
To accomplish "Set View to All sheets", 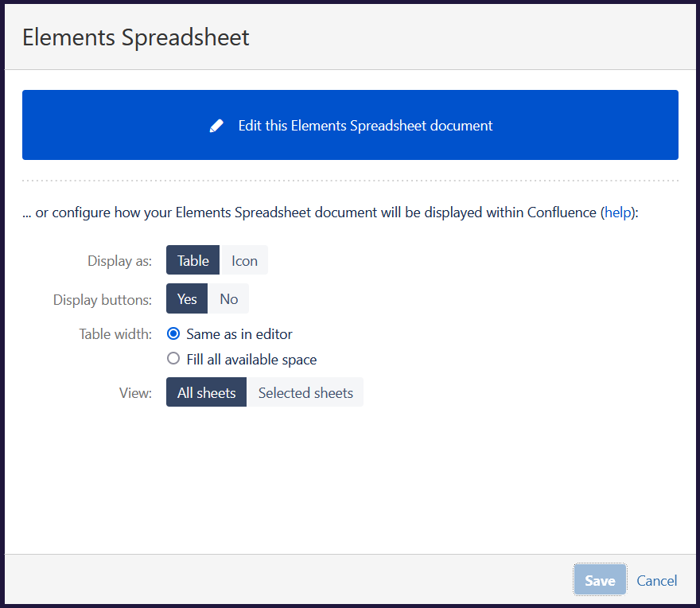I will (207, 392).
